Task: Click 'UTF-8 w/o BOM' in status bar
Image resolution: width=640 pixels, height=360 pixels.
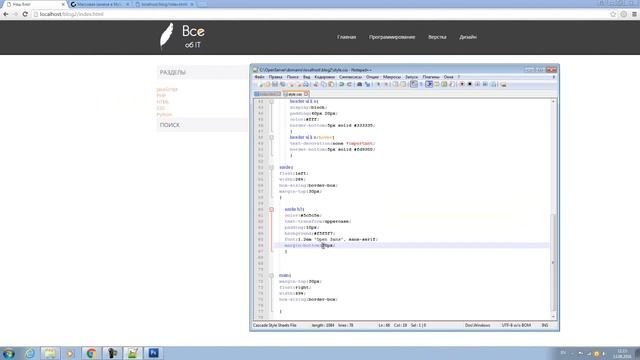Action: [x=516, y=325]
